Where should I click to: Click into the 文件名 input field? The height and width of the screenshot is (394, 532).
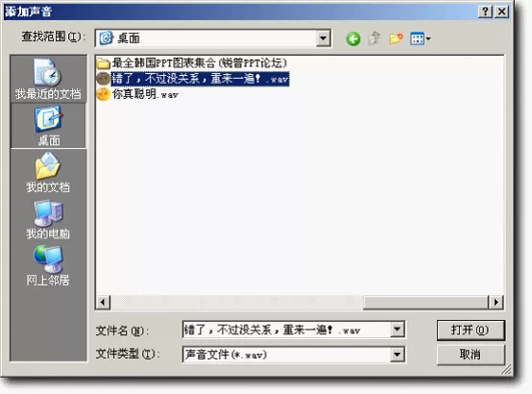coord(286,330)
